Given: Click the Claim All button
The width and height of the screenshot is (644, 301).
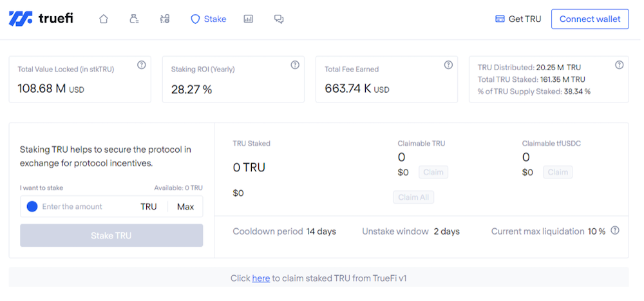Looking at the screenshot, I should click(x=413, y=197).
